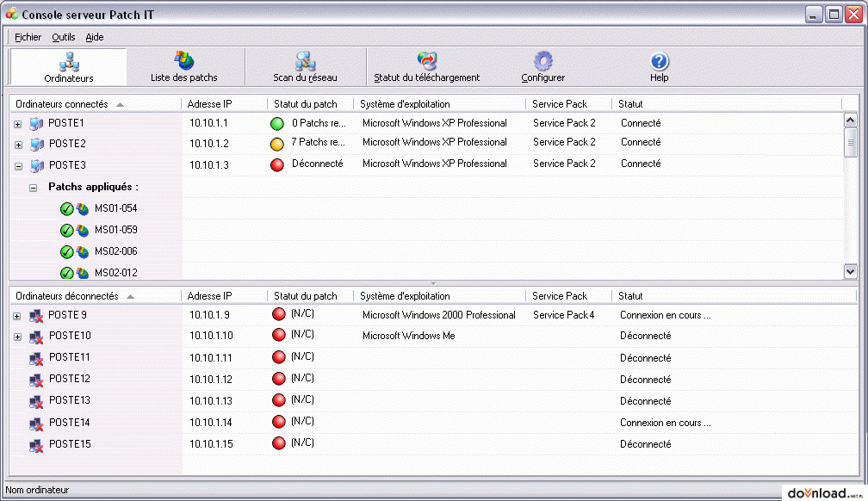The image size is (868, 501).
Task: Open the Configurer settings
Action: 543,67
